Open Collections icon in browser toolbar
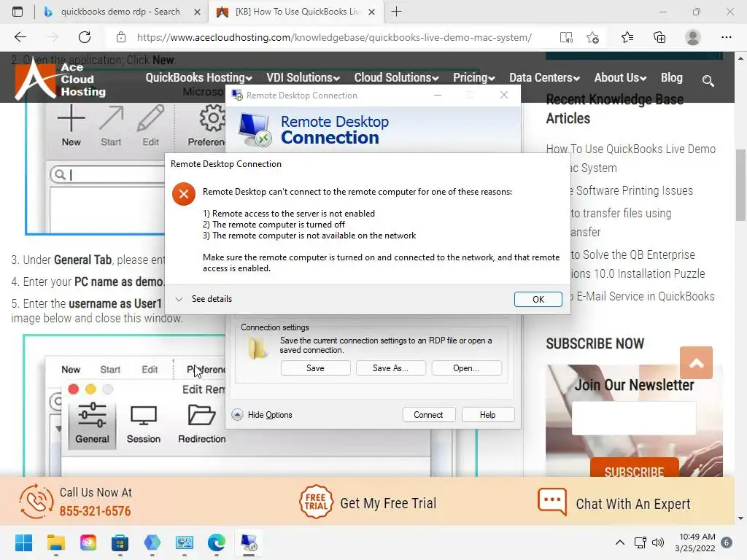747x560 pixels. pyautogui.click(x=659, y=37)
